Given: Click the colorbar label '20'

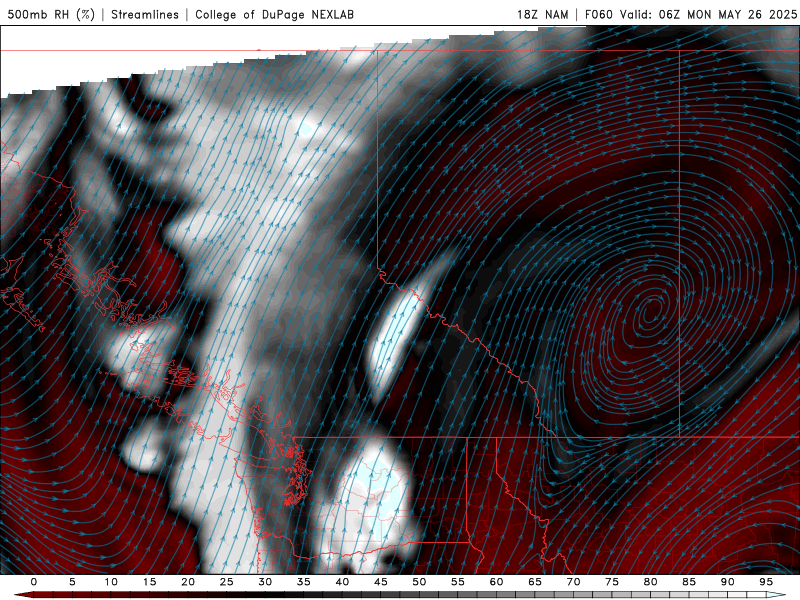Looking at the screenshot, I should tap(188, 582).
